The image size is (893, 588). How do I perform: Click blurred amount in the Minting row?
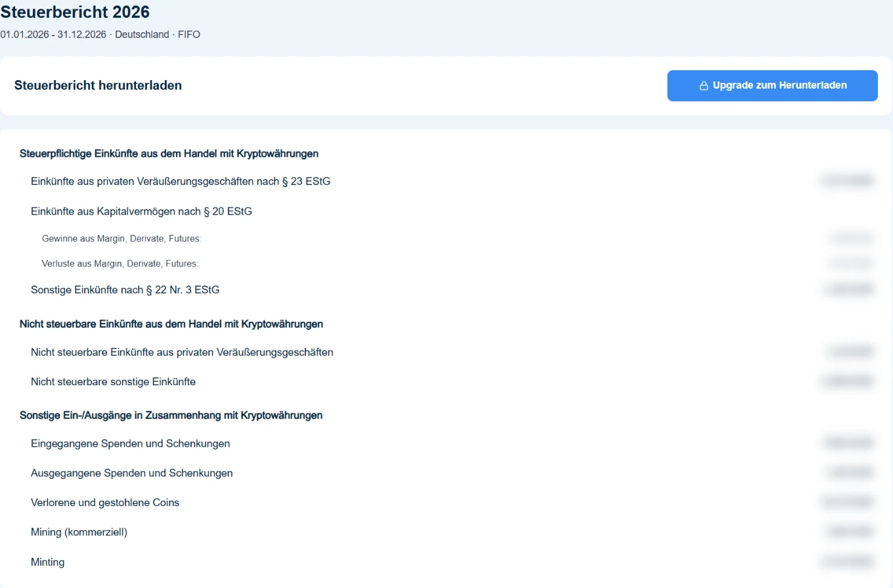pyautogui.click(x=847, y=562)
